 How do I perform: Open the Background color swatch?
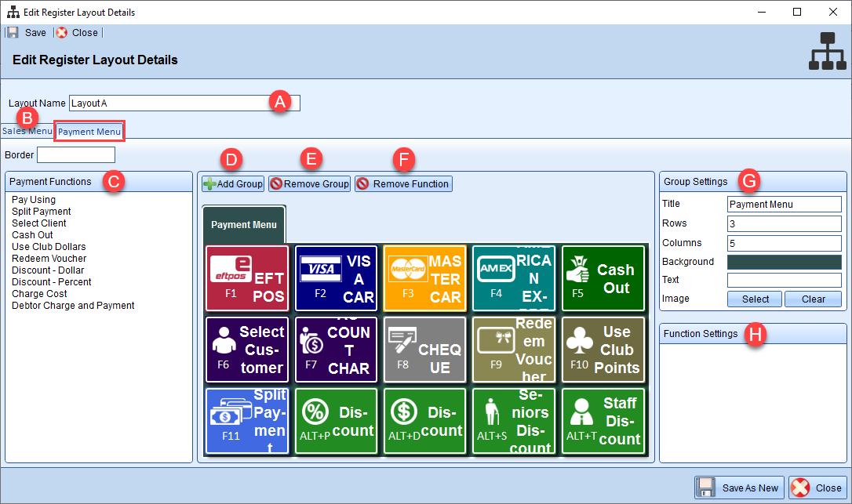pyautogui.click(x=784, y=262)
